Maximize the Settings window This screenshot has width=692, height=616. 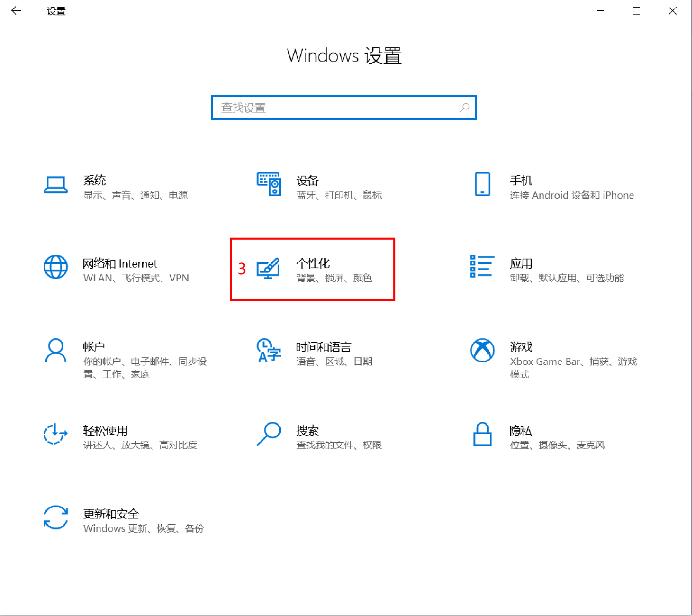[637, 11]
